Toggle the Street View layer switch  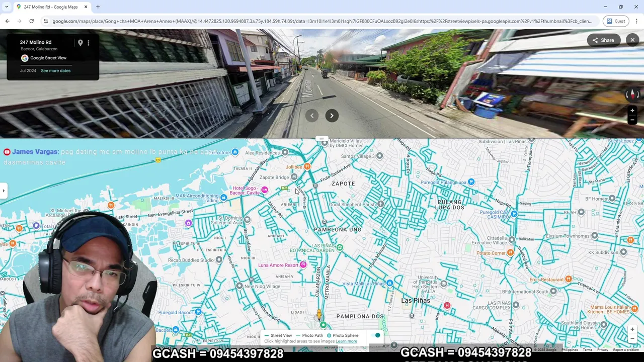point(376,335)
